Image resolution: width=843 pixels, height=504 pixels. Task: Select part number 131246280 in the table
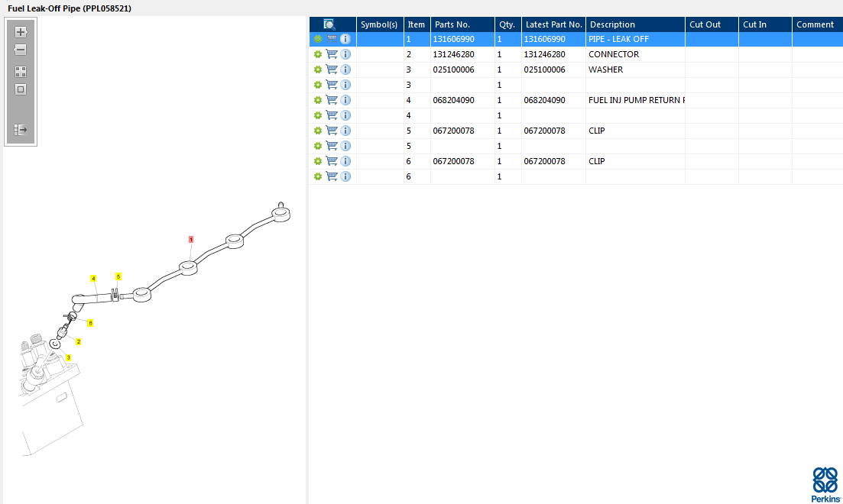click(x=453, y=54)
